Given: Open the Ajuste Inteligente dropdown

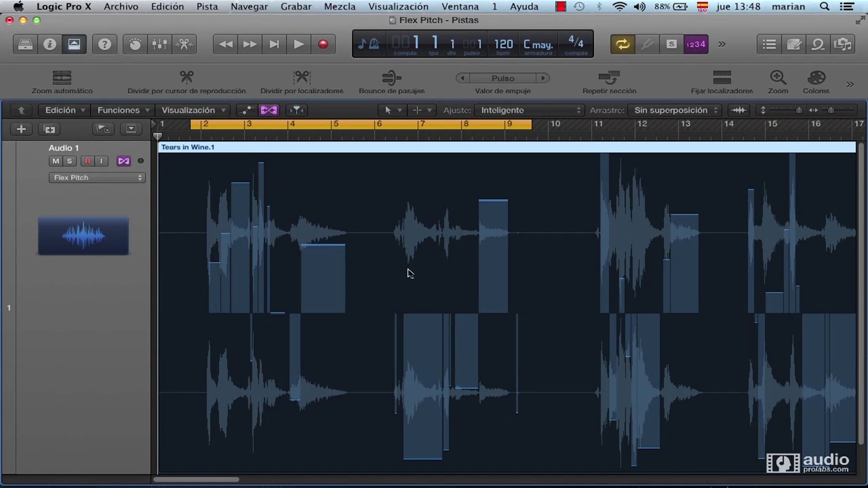Looking at the screenshot, I should pyautogui.click(x=529, y=110).
